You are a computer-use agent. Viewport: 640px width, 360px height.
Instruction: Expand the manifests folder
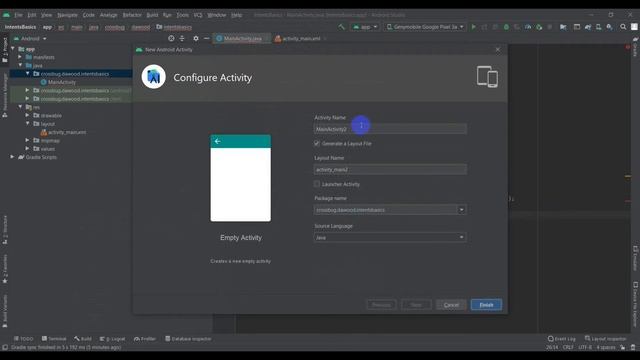tap(20, 57)
